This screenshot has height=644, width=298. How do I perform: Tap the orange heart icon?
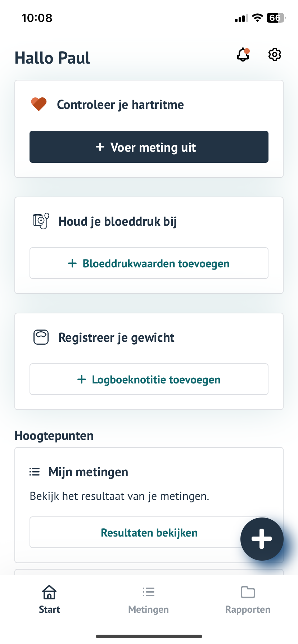pyautogui.click(x=39, y=105)
